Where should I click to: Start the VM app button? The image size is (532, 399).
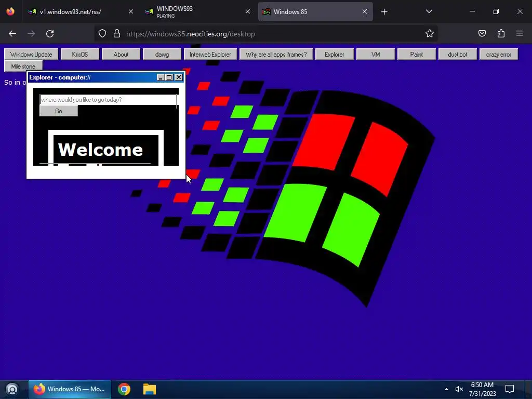pyautogui.click(x=375, y=54)
